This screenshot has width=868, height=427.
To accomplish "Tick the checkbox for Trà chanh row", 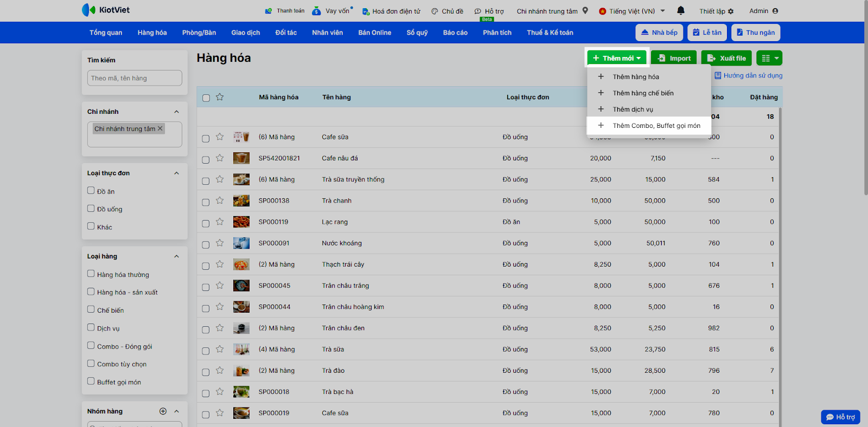I will [x=206, y=202].
